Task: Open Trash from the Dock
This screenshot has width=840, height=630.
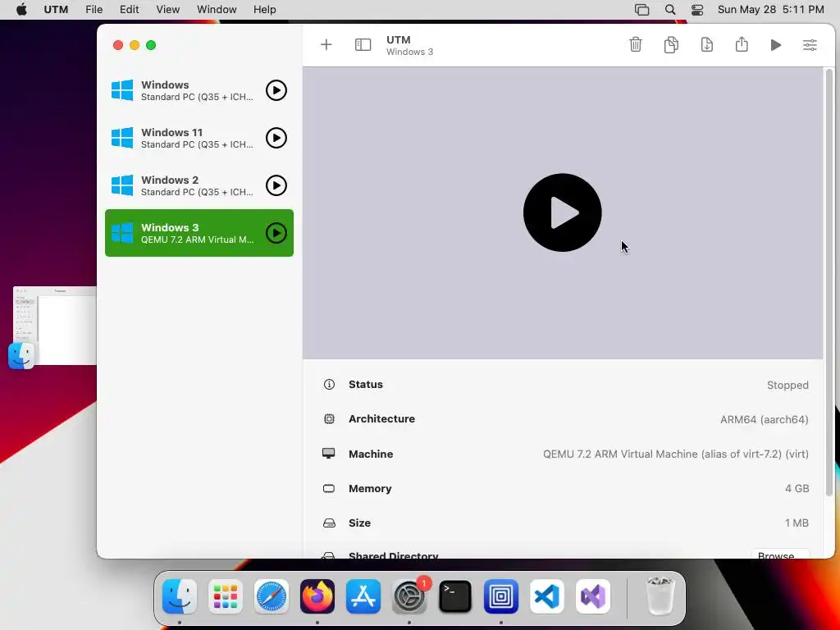Action: [660, 596]
